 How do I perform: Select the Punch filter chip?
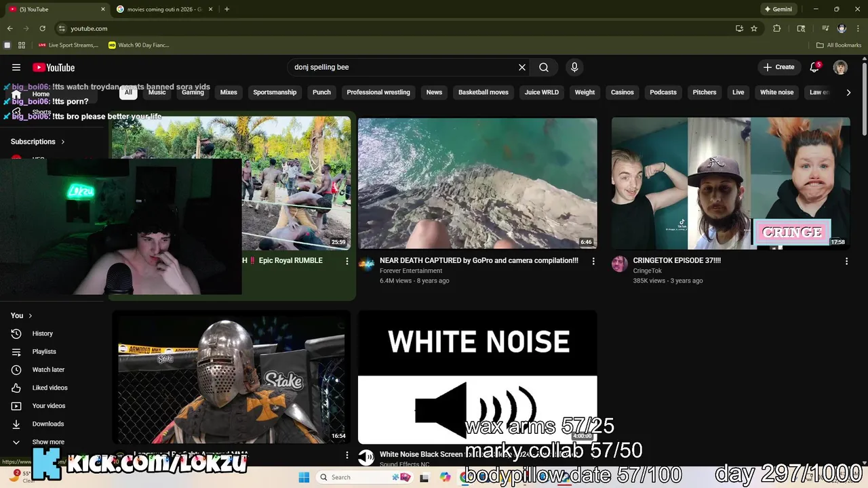[321, 92]
